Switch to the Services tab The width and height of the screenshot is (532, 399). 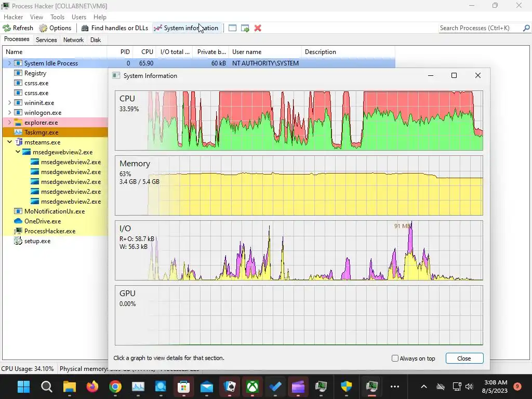46,39
